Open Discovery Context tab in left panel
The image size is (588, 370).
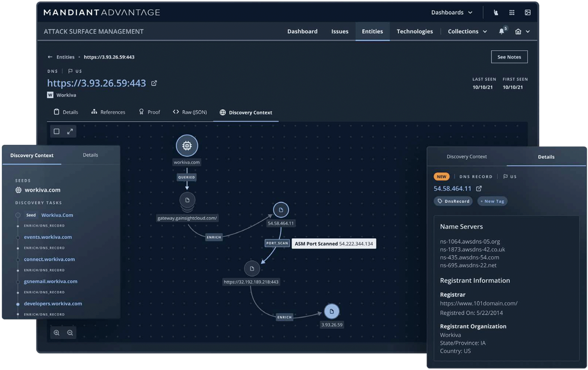[32, 155]
